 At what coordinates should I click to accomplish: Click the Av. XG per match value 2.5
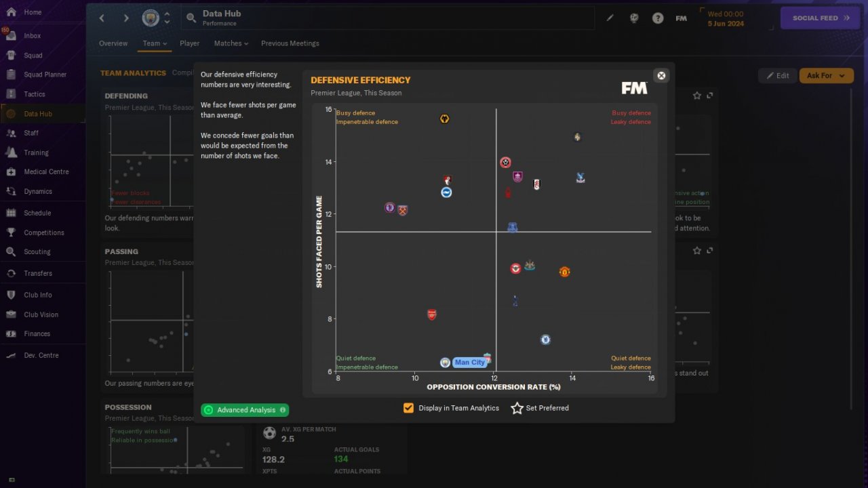(x=288, y=439)
